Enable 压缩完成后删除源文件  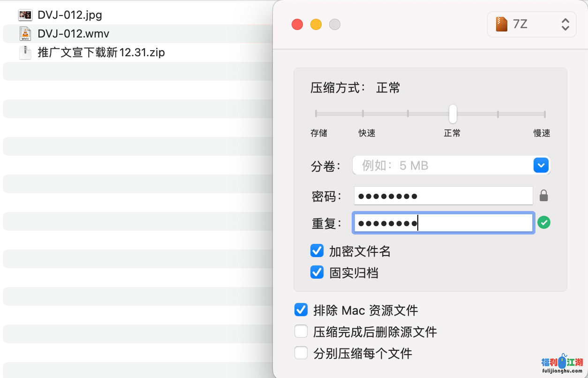(301, 332)
